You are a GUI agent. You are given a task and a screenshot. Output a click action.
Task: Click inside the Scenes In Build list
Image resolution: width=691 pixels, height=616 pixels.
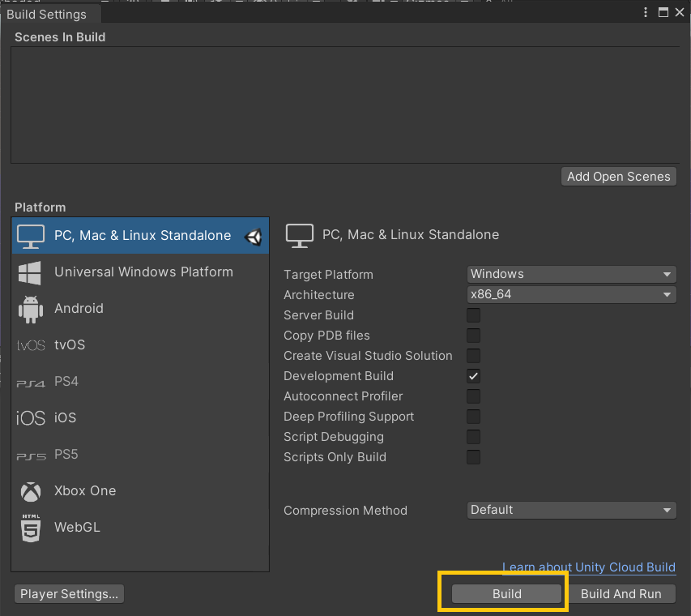345,105
